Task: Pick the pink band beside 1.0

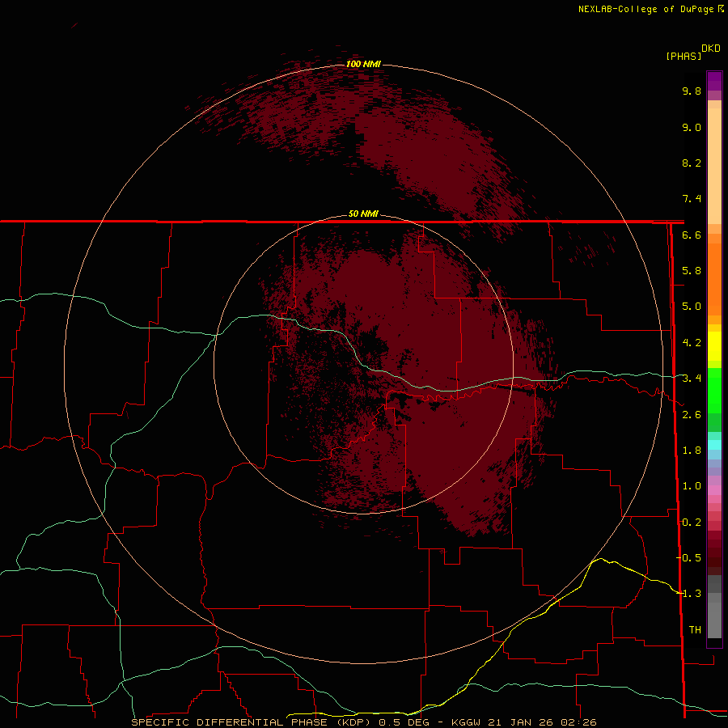Action: point(714,489)
